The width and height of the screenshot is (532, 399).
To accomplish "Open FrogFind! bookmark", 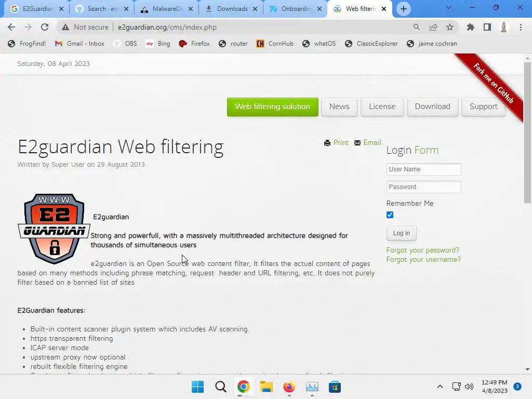I will coord(27,44).
